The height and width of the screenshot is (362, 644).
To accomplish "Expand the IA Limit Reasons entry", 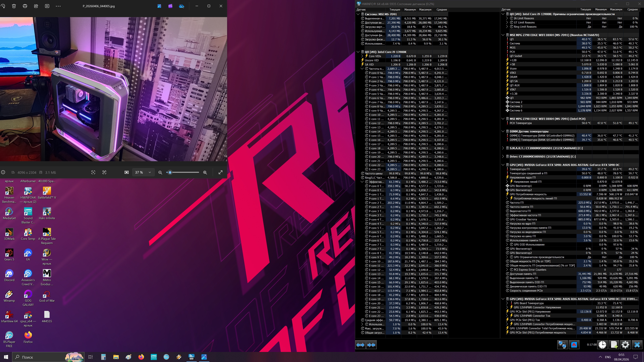I will click(507, 18).
